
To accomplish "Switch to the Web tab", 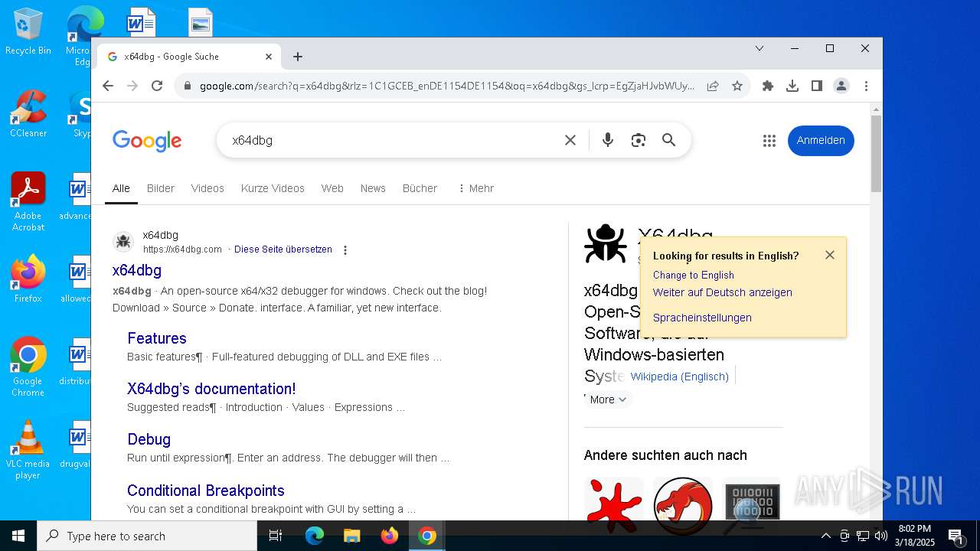I will pyautogui.click(x=332, y=188).
